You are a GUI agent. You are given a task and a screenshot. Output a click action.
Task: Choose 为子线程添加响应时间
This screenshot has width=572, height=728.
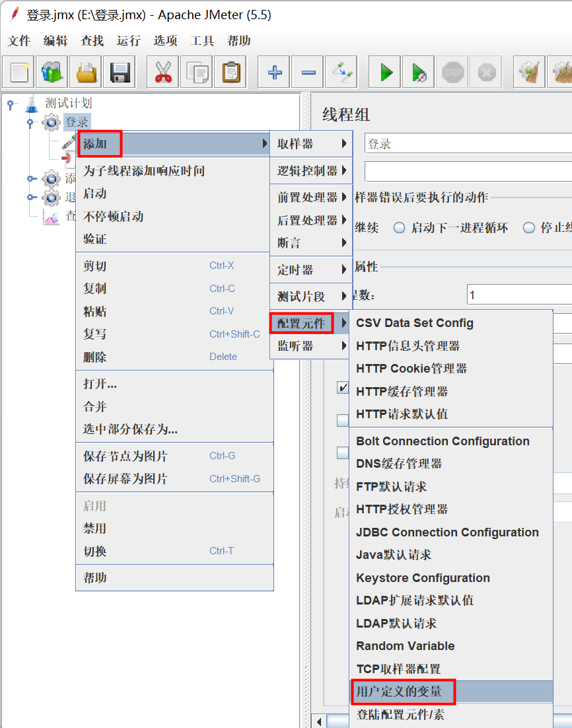172,171
